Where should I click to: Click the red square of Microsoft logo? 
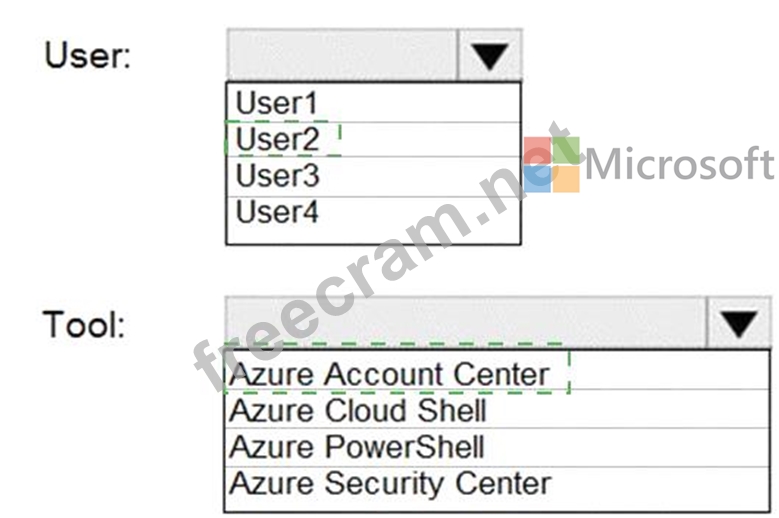pyautogui.click(x=537, y=150)
